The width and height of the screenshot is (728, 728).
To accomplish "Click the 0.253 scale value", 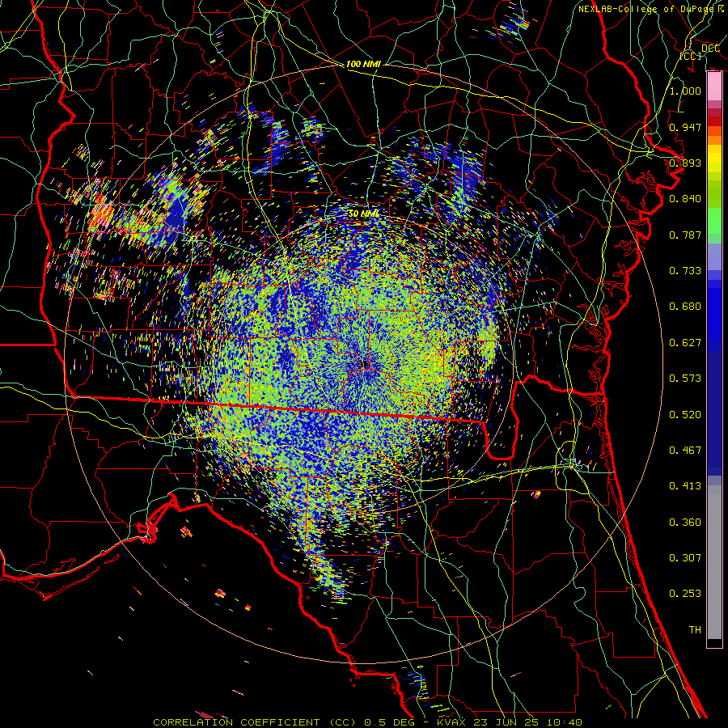I will [x=685, y=594].
